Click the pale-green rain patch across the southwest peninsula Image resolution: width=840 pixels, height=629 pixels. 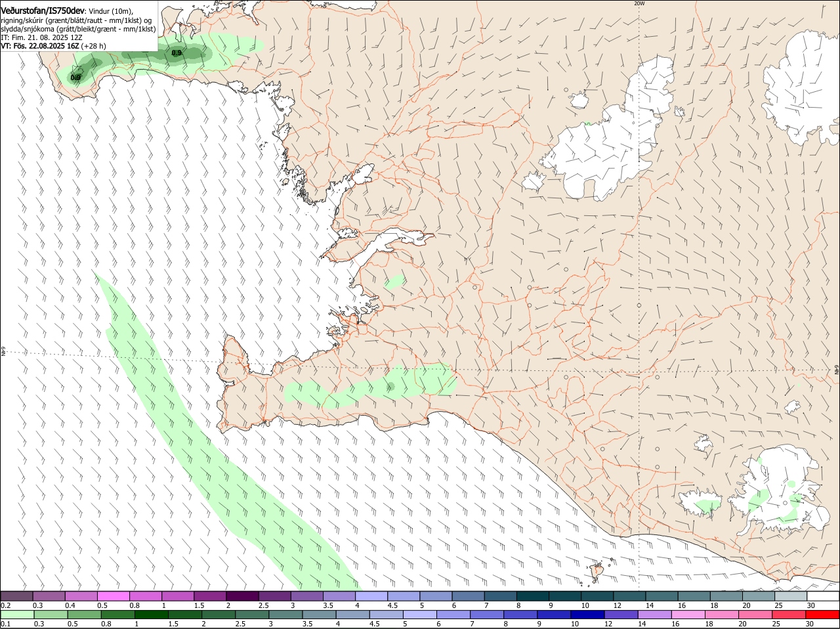(x=371, y=386)
